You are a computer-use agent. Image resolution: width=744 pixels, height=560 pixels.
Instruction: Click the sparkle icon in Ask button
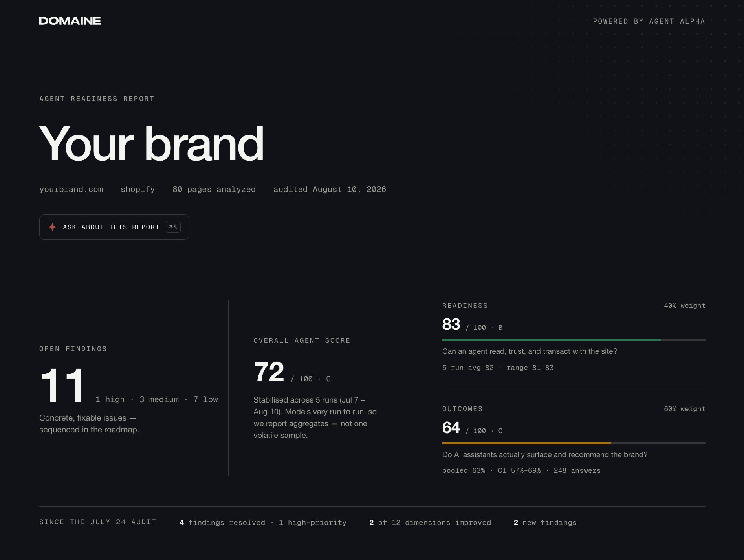pos(52,227)
